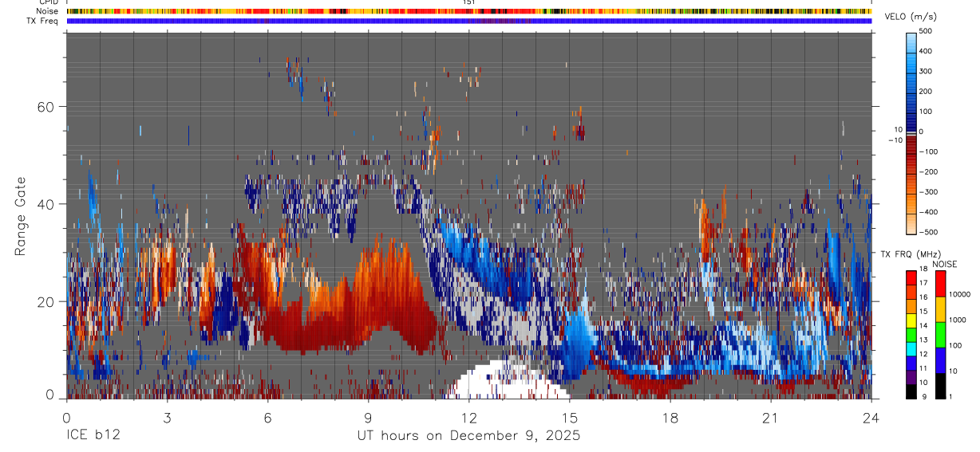Click x-axis tick label '18'
The width and height of the screenshot is (980, 452).
coord(670,418)
